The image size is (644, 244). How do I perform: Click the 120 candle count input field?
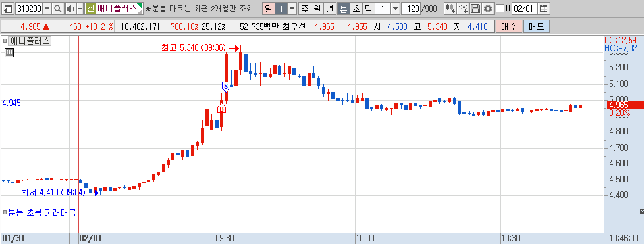(x=411, y=8)
